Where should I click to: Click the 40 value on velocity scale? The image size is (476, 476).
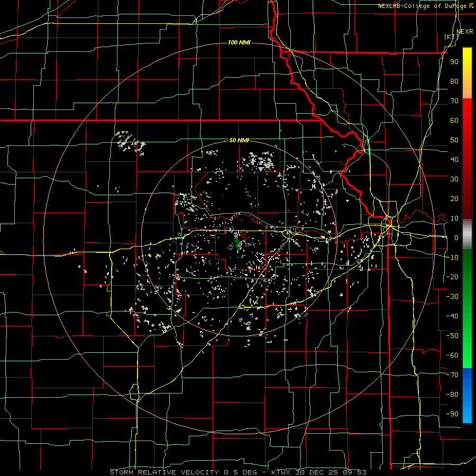click(x=454, y=160)
